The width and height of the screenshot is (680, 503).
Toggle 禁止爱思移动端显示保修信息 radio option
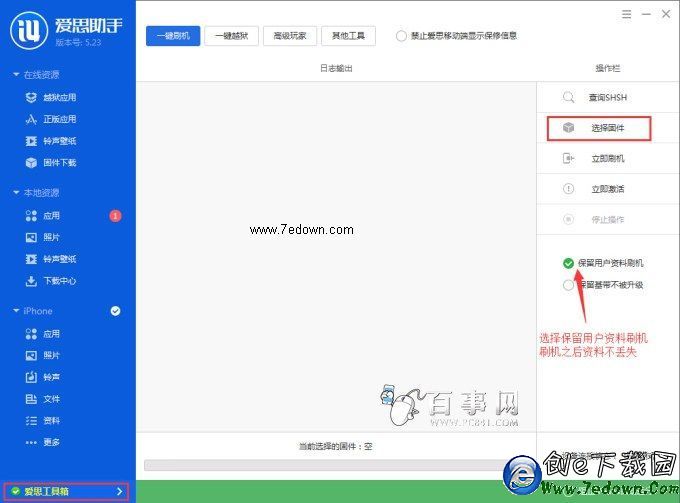click(401, 36)
